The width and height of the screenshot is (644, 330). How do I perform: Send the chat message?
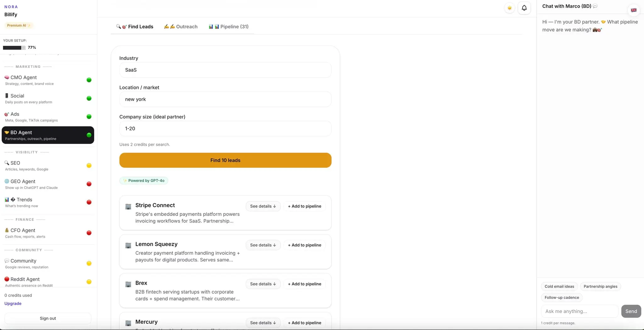point(631,311)
